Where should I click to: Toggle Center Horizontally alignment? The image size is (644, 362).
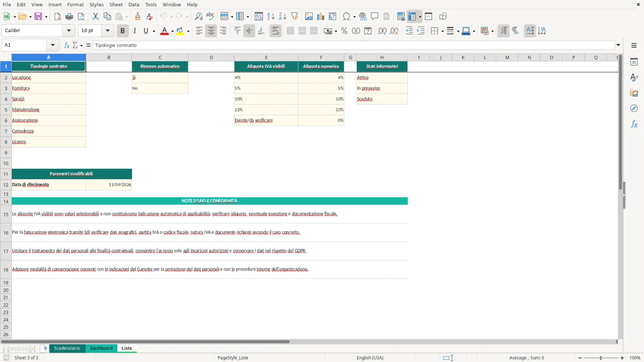point(211,31)
